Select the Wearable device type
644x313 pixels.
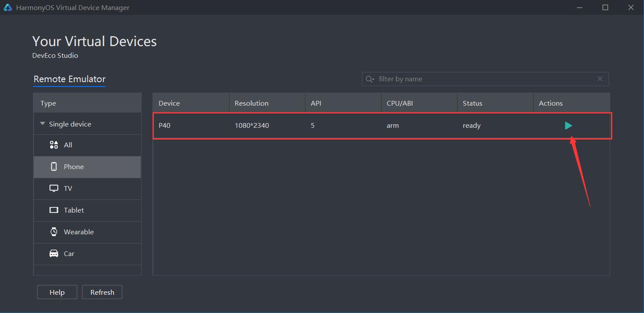[87, 232]
